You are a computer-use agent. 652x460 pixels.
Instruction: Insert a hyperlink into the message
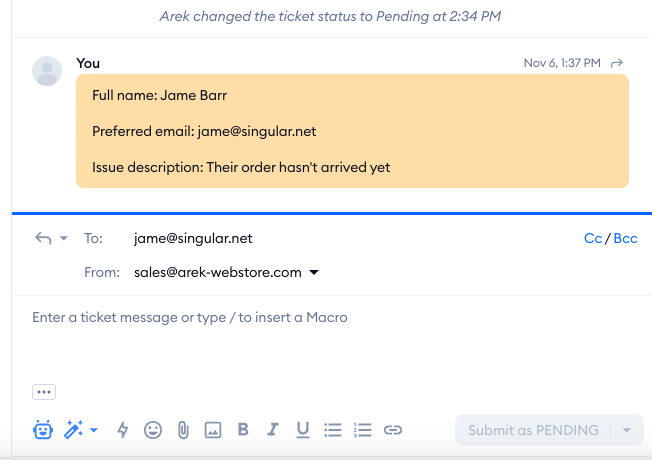click(393, 430)
